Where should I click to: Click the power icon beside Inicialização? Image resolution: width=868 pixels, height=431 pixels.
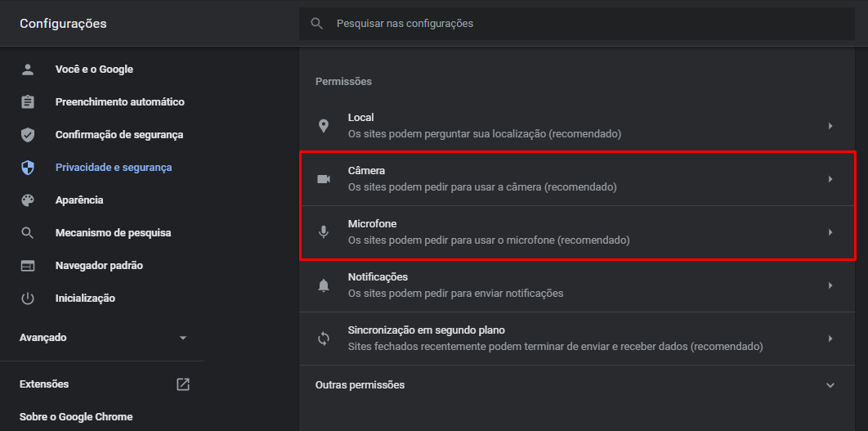[x=28, y=299]
